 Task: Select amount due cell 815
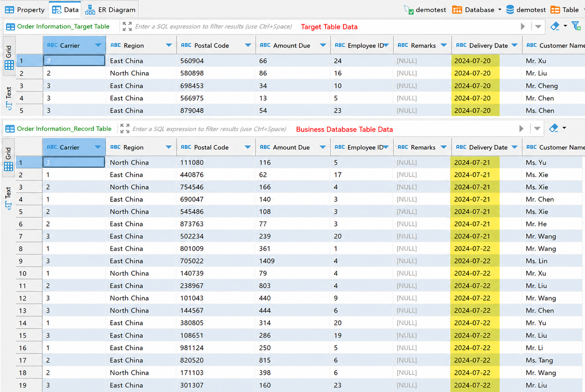(293, 360)
